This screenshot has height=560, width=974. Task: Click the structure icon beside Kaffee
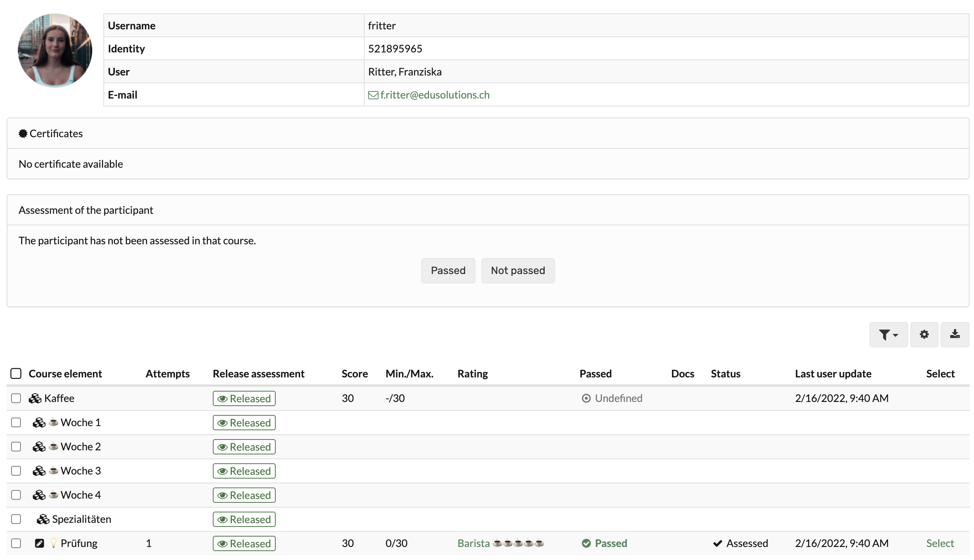(35, 399)
